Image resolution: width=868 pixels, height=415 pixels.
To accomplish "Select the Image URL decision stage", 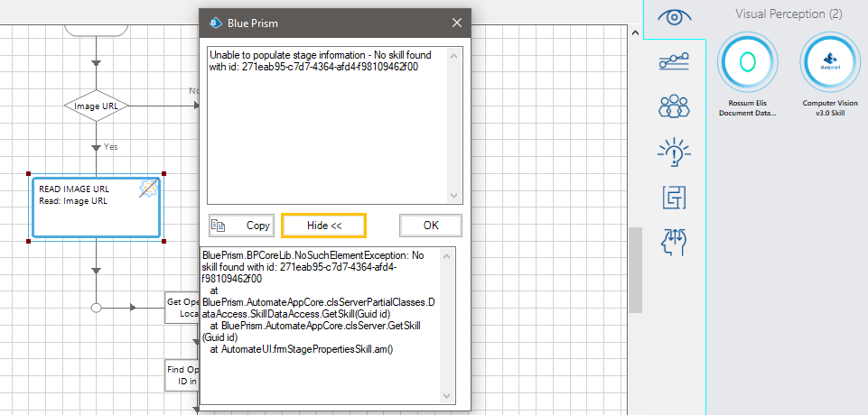I will click(96, 106).
